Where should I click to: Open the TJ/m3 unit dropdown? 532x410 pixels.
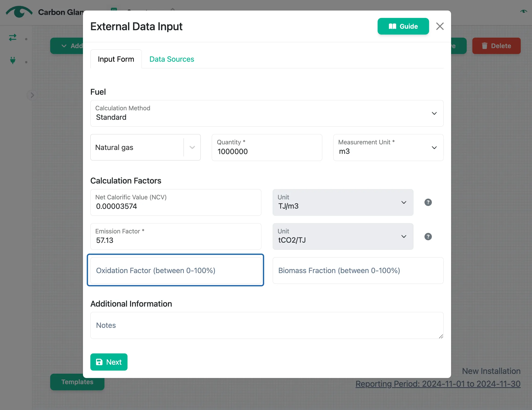coord(343,202)
